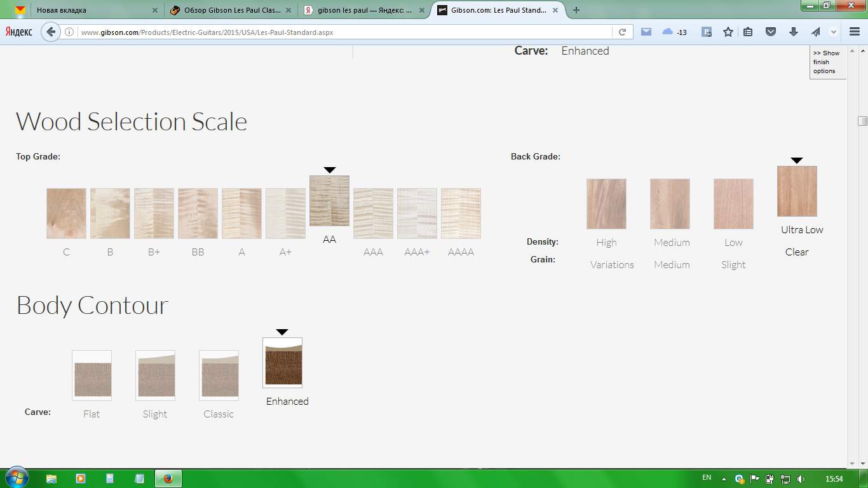Image resolution: width=868 pixels, height=488 pixels.
Task: Click ">> Show finish options" link
Action: coord(826,62)
